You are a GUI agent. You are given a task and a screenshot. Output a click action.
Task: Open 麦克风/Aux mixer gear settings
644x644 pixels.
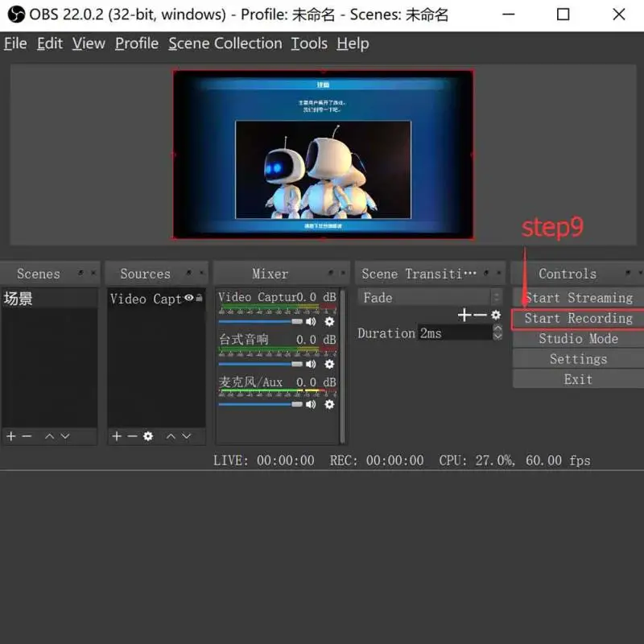329,404
